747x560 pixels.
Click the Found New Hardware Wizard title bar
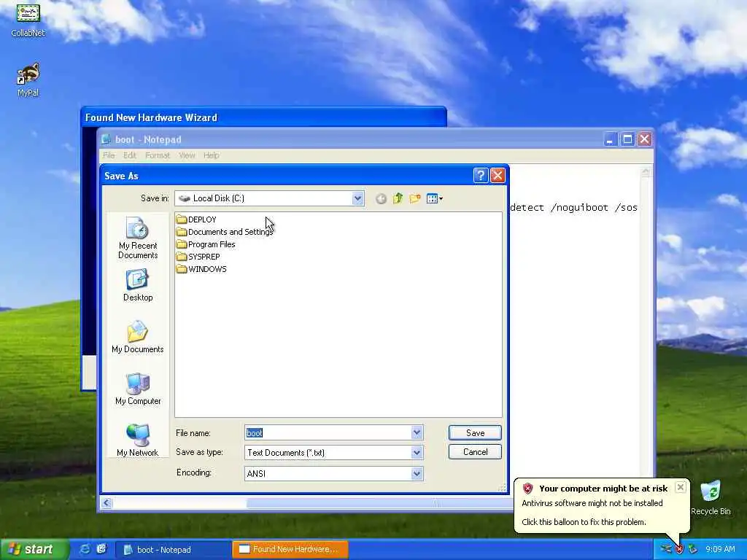click(x=263, y=117)
